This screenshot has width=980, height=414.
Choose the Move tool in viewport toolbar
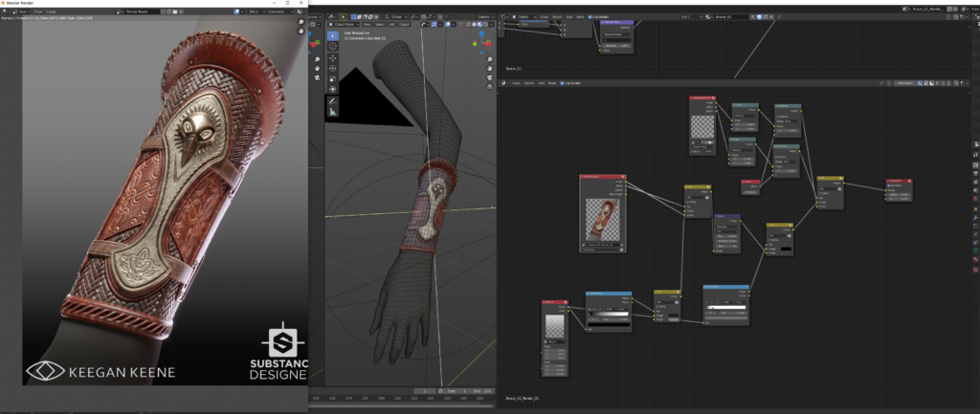(x=333, y=57)
